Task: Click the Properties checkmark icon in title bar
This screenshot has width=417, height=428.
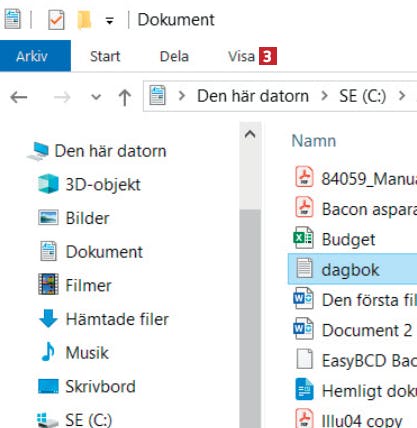Action: [56, 20]
